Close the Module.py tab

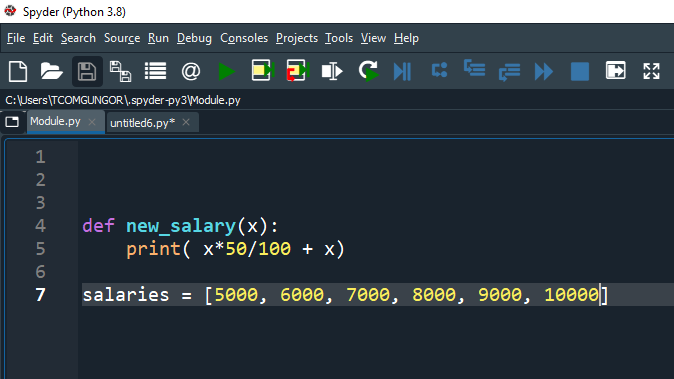92,122
